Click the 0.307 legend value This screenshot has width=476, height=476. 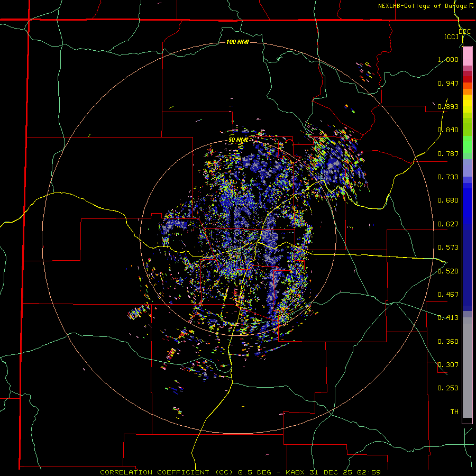tap(448, 365)
